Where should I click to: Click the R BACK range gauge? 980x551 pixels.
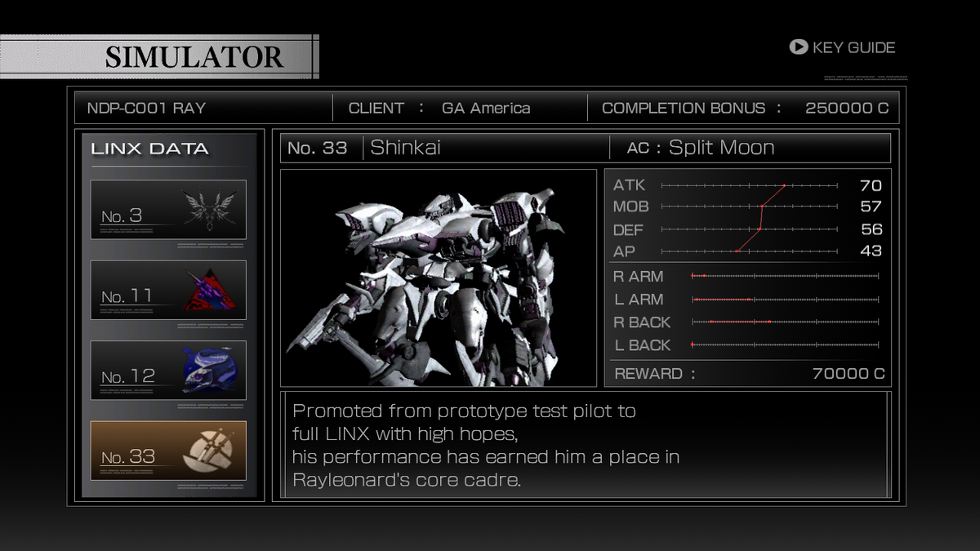(x=785, y=322)
